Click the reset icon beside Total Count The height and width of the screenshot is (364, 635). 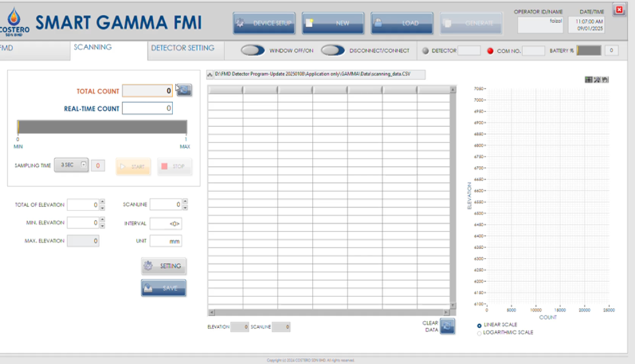click(x=184, y=90)
